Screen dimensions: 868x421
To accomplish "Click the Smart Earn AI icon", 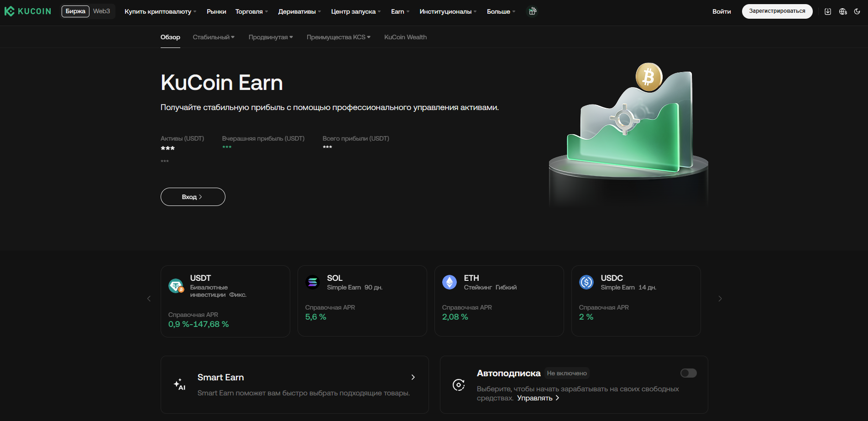I will [x=179, y=384].
